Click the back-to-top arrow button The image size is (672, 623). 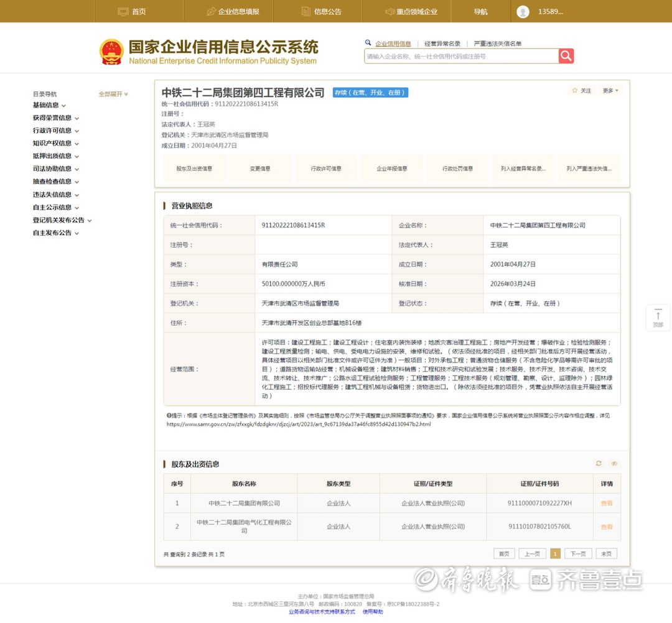[658, 318]
